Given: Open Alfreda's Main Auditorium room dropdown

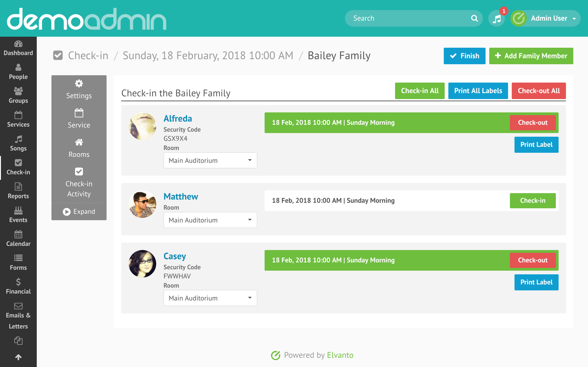Looking at the screenshot, I should [210, 160].
